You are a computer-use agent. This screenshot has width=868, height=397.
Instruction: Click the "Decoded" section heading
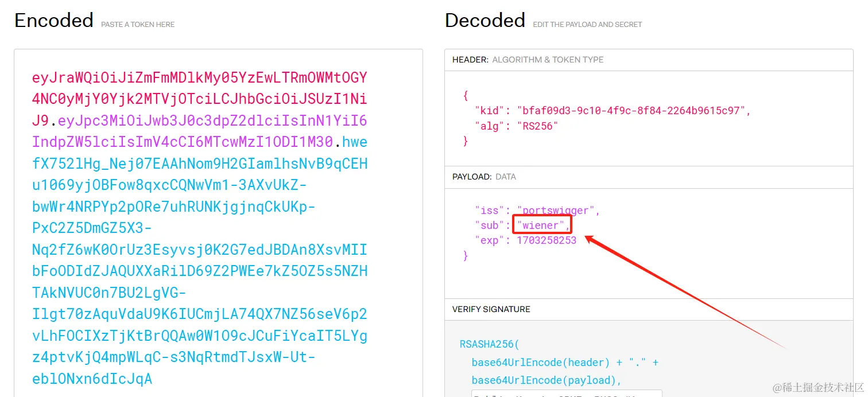click(485, 21)
